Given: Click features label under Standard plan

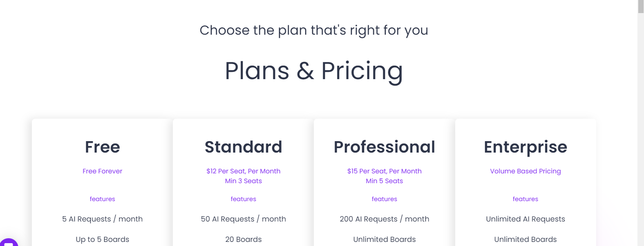Looking at the screenshot, I should coord(244,199).
